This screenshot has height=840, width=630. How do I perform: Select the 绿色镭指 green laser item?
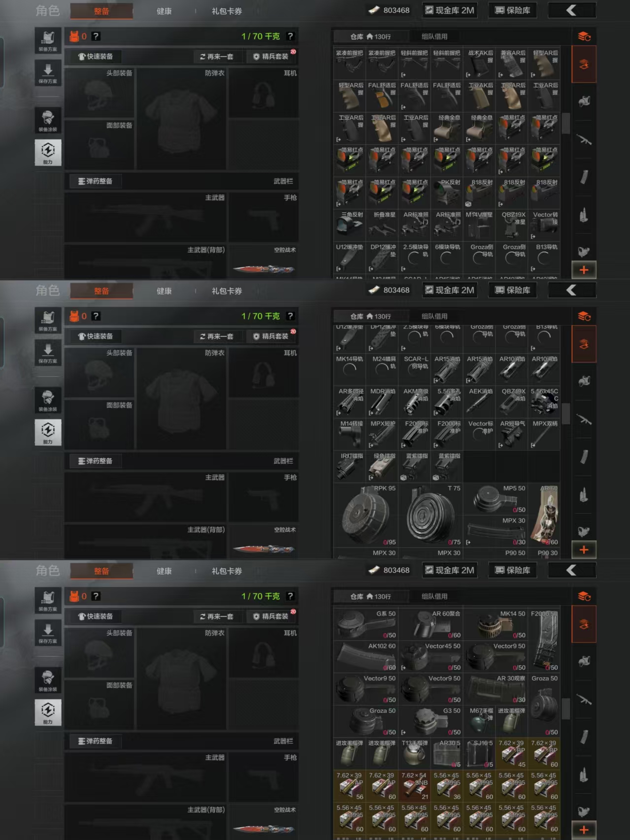click(382, 467)
